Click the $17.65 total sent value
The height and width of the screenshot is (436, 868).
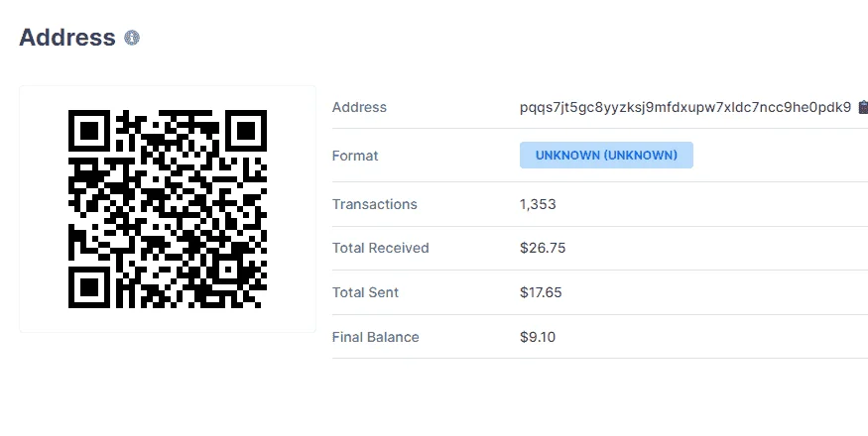541,292
